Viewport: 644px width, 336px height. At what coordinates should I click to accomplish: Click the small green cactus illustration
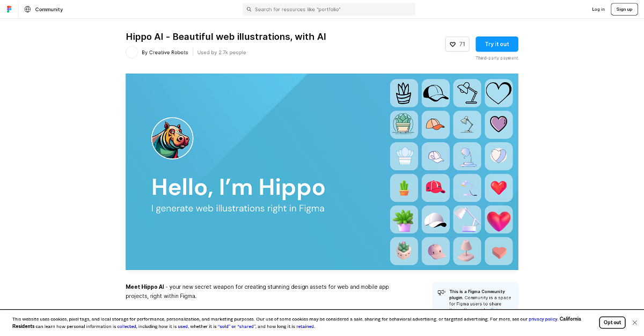pos(404,187)
